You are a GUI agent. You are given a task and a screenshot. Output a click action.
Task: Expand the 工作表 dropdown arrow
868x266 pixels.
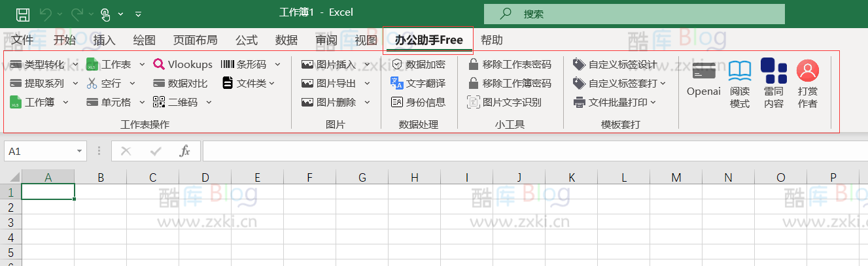click(141, 64)
